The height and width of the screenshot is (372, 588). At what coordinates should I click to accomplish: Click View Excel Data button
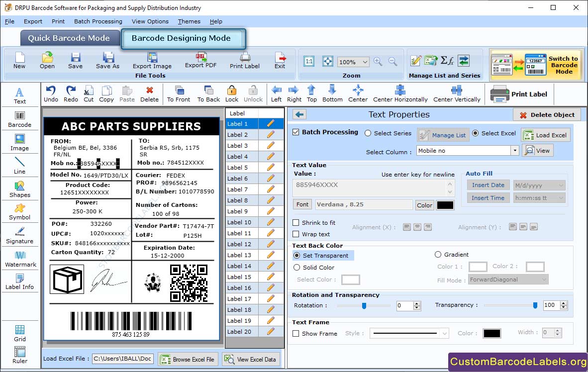pyautogui.click(x=250, y=359)
